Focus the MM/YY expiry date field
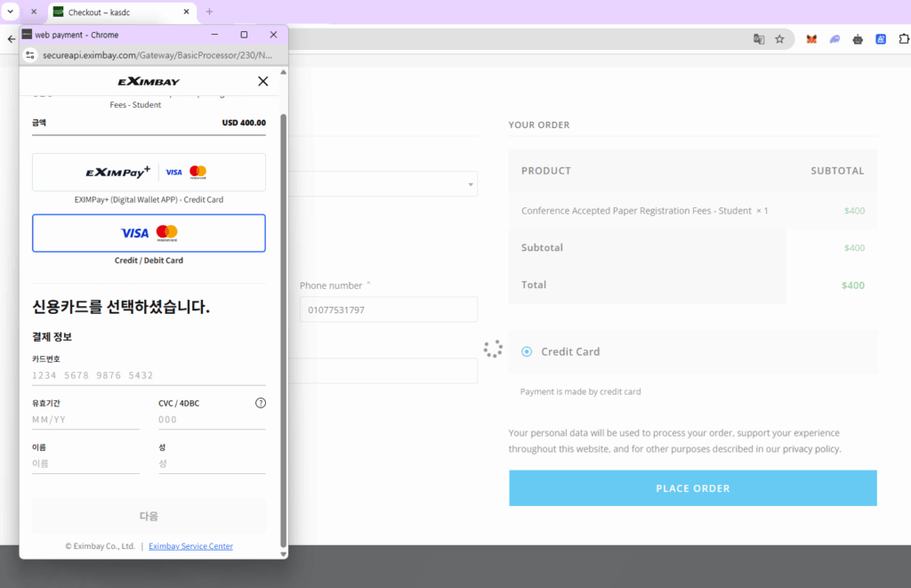Viewport: 911px width, 588px height. coord(85,420)
